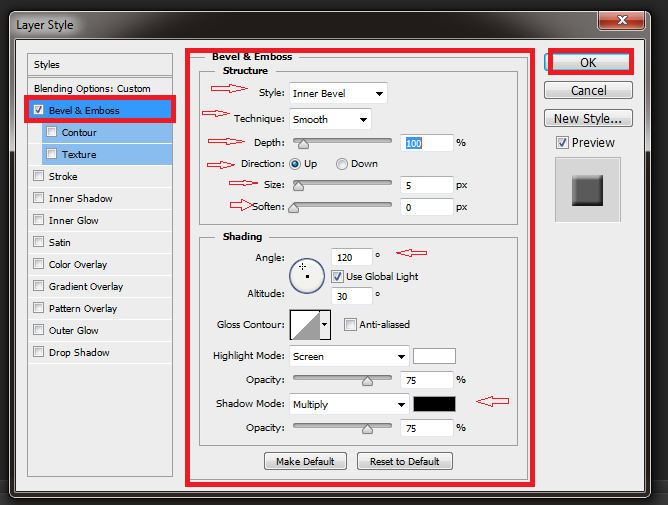Click the Angle value input field
The image size is (668, 505).
(x=352, y=257)
